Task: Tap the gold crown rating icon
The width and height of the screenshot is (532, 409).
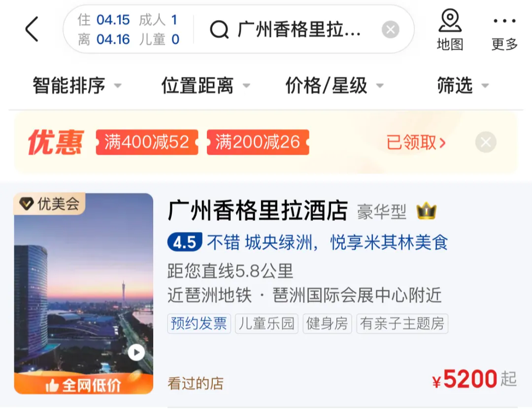Action: (426, 210)
